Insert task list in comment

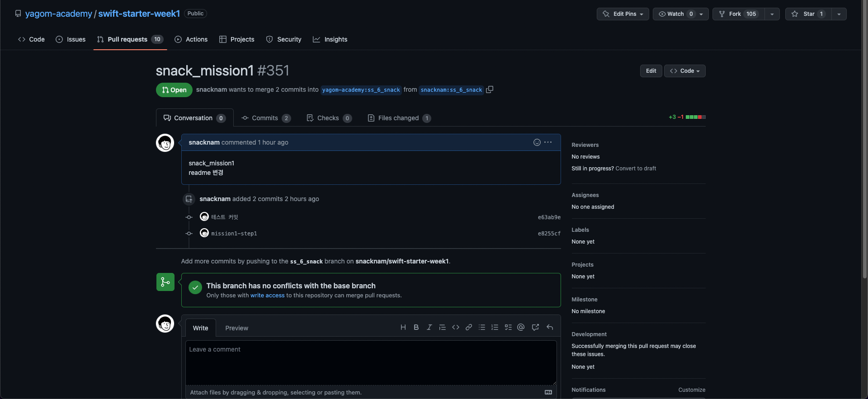(508, 328)
